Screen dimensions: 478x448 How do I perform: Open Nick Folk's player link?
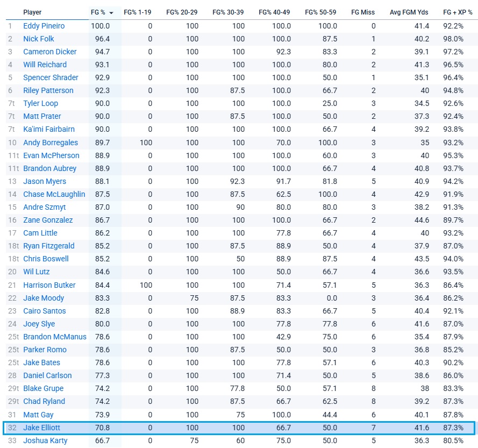coord(39,39)
